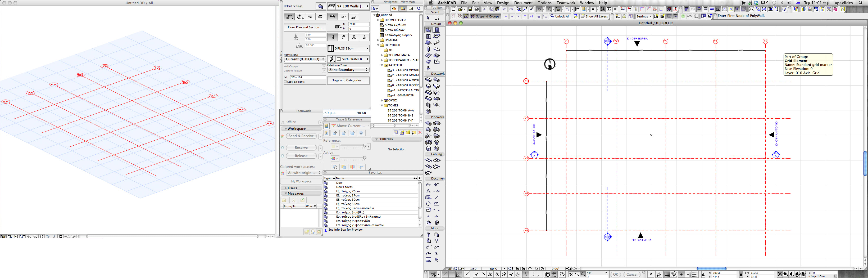Toggle the Surf-Plaster 8 override checkbox
Viewport: 868px width, 278px height.
click(339, 59)
